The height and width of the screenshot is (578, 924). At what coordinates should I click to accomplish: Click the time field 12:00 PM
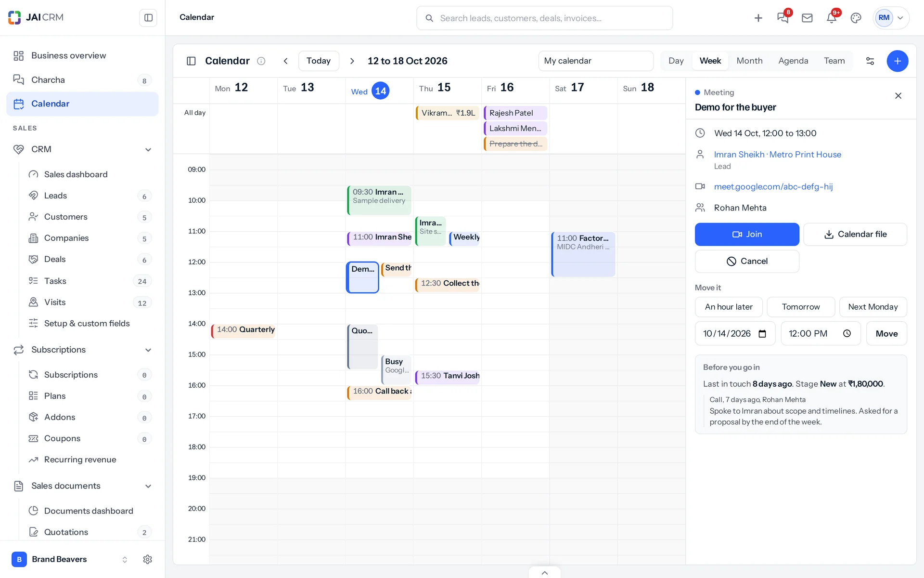pos(821,333)
